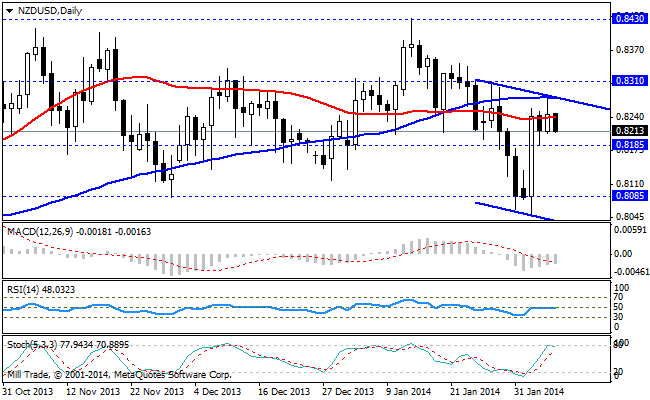This screenshot has height=400, width=650.
Task: Select the 0.8185 support level label
Action: (x=630, y=145)
